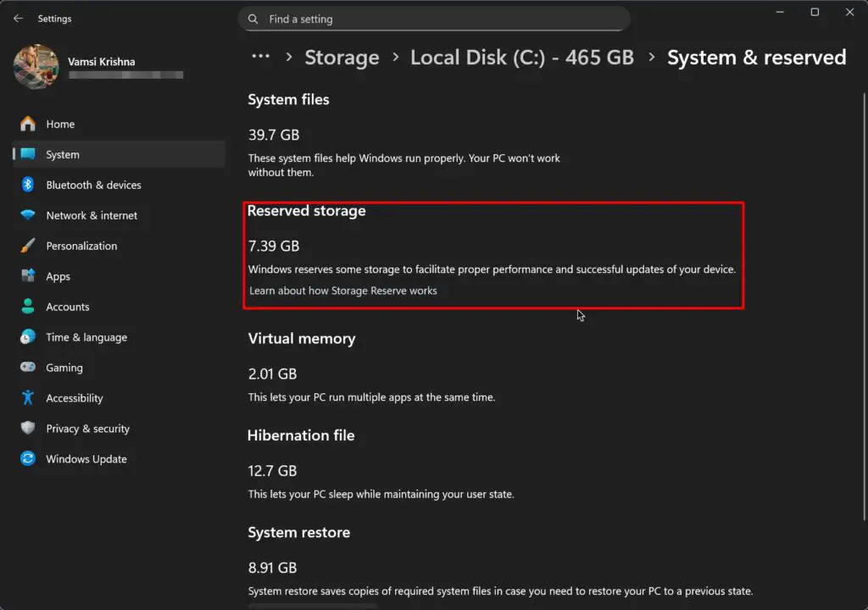Open Bluetooth & devices settings
Viewport: 868px width, 610px height.
click(x=94, y=185)
